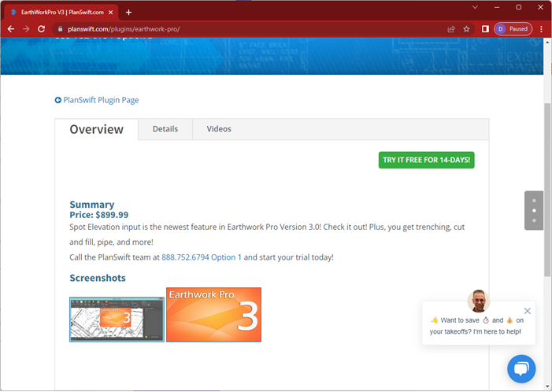
Task: Select the middle side navigation dot
Action: click(534, 210)
